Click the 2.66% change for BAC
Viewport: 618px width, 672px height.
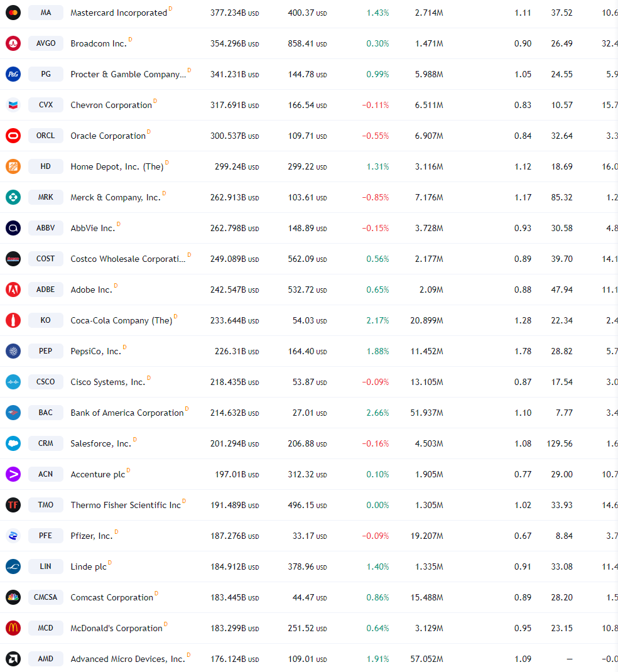tap(377, 413)
